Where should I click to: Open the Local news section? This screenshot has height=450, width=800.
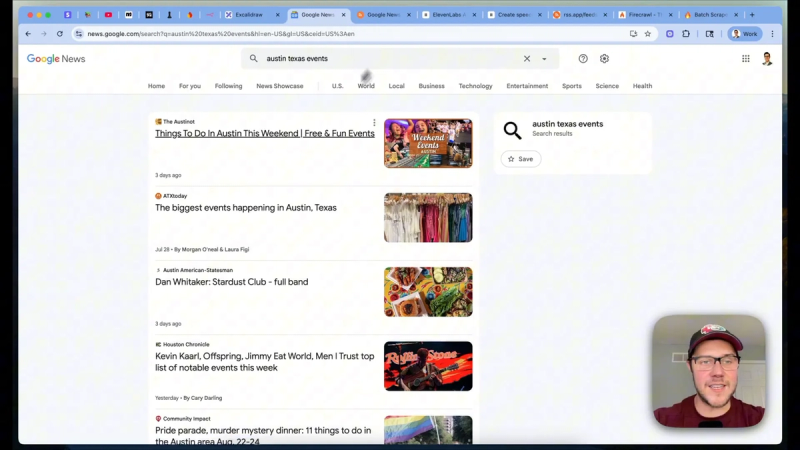tap(396, 86)
